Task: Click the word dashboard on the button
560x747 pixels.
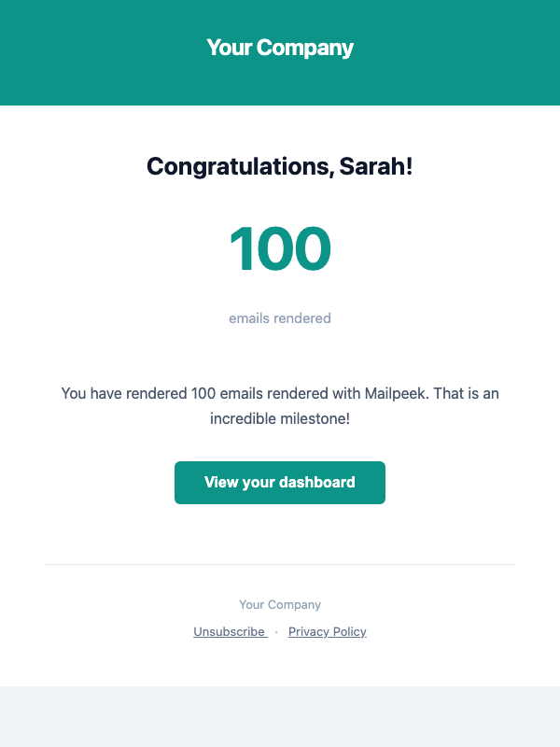Action: click(x=317, y=483)
